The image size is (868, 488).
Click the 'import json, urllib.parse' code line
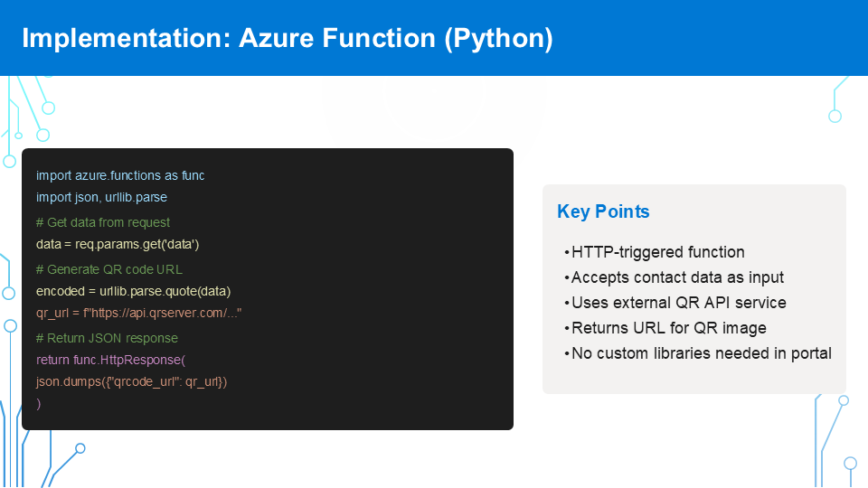pyautogui.click(x=101, y=197)
